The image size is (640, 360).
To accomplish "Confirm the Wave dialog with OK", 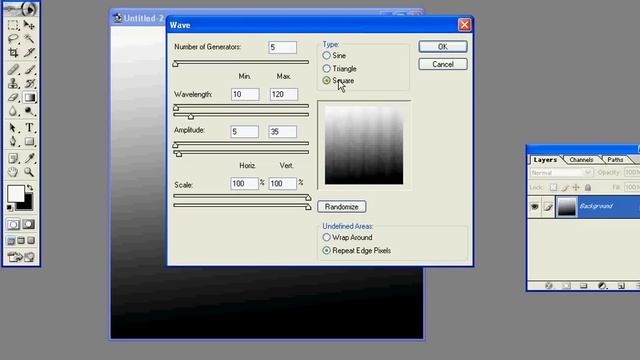I will coord(443,47).
